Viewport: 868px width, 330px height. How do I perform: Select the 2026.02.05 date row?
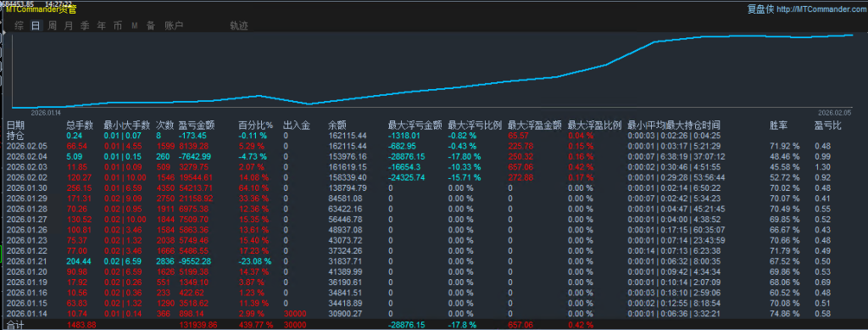(x=26, y=146)
